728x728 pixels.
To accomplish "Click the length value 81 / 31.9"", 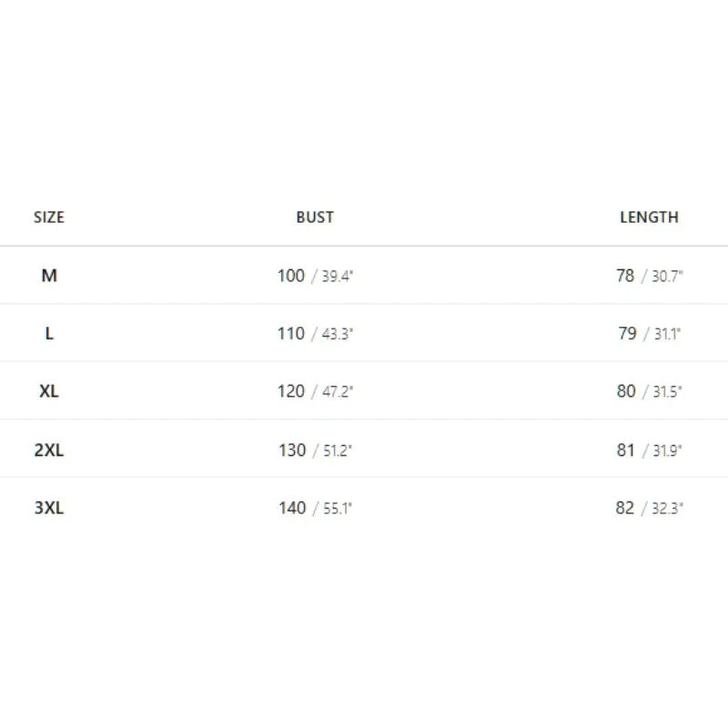I will tap(650, 450).
